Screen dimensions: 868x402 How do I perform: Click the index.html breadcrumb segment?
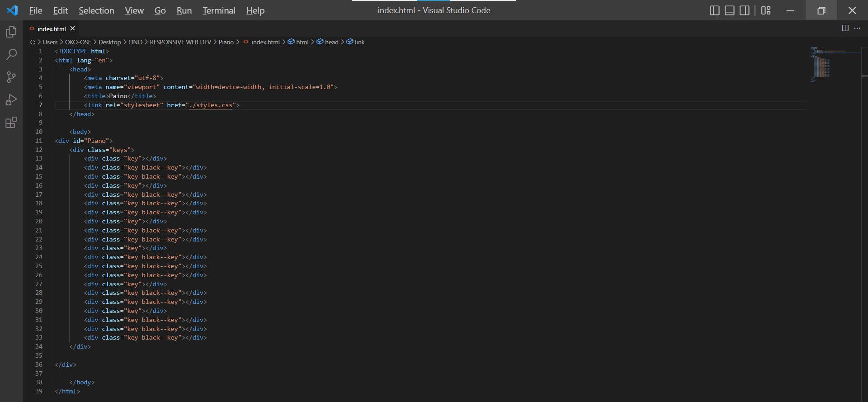[x=261, y=42]
